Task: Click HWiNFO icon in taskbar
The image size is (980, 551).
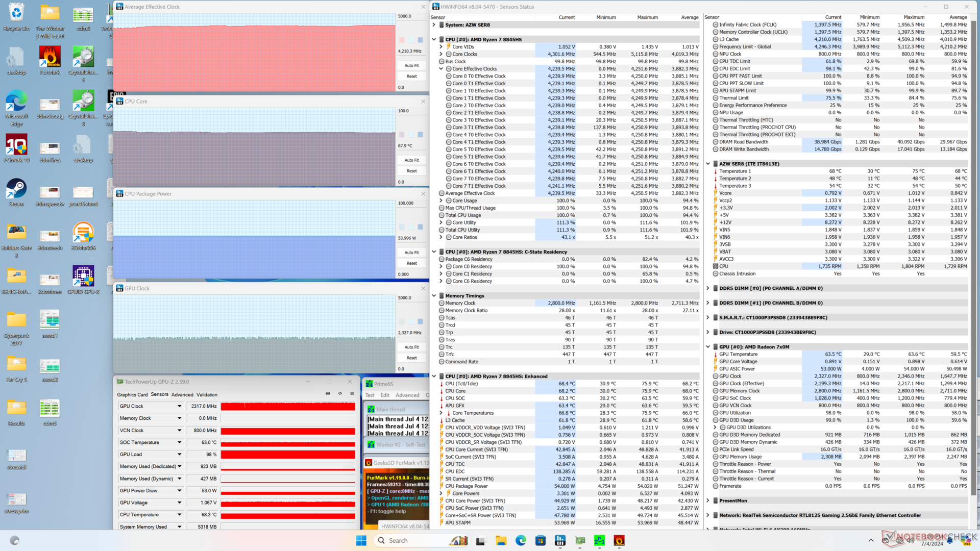Action: [x=560, y=540]
